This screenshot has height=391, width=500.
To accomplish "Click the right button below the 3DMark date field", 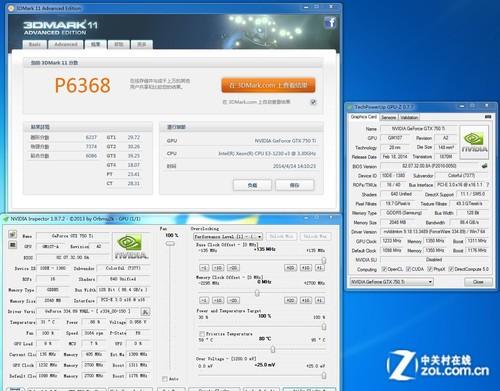I will [294, 185].
